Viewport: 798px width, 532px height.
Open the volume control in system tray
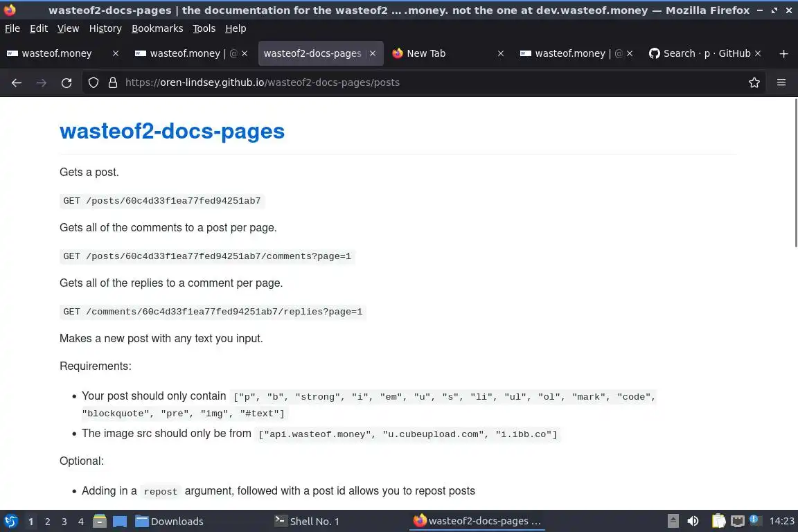pos(693,521)
